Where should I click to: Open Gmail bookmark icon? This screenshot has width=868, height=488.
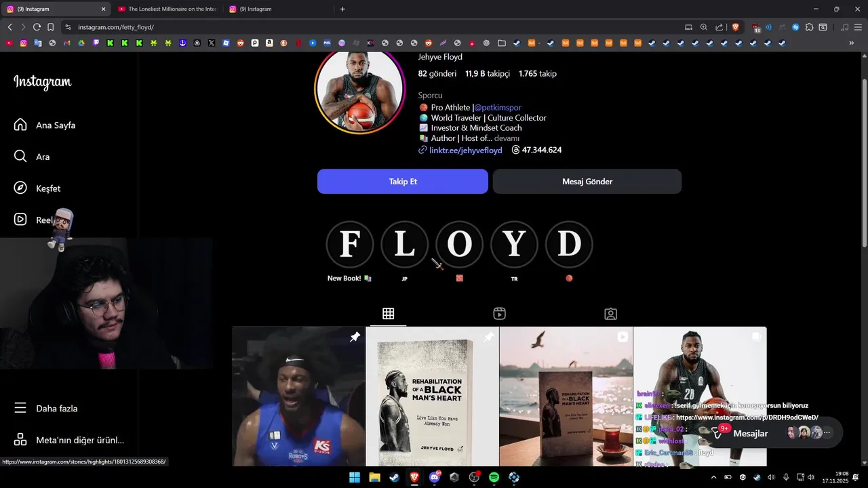click(x=66, y=43)
